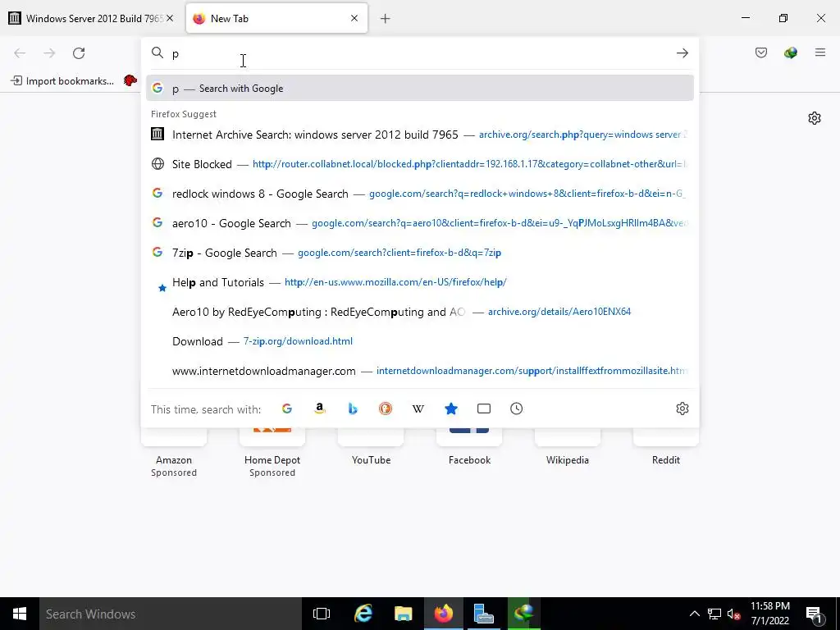Open redlock windows 8 Google Search suggestion
This screenshot has width=840, height=630.
click(419, 194)
